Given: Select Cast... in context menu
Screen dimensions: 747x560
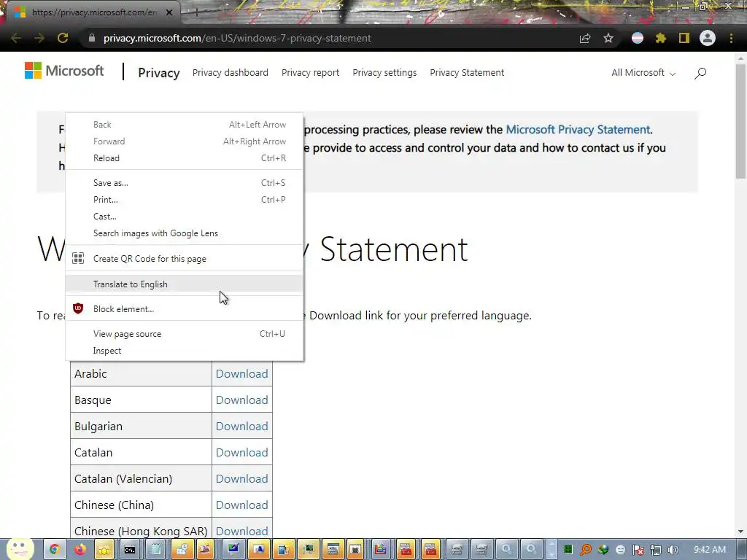Looking at the screenshot, I should coord(185,216).
